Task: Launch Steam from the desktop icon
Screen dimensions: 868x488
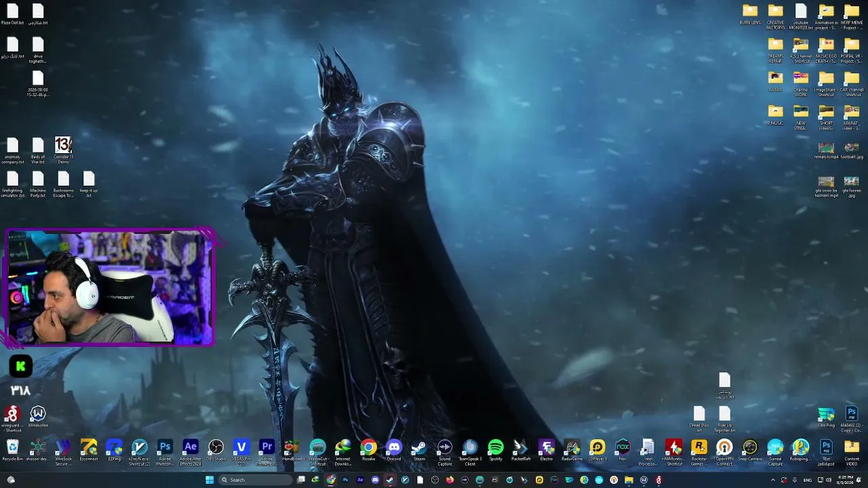Action: (x=419, y=450)
